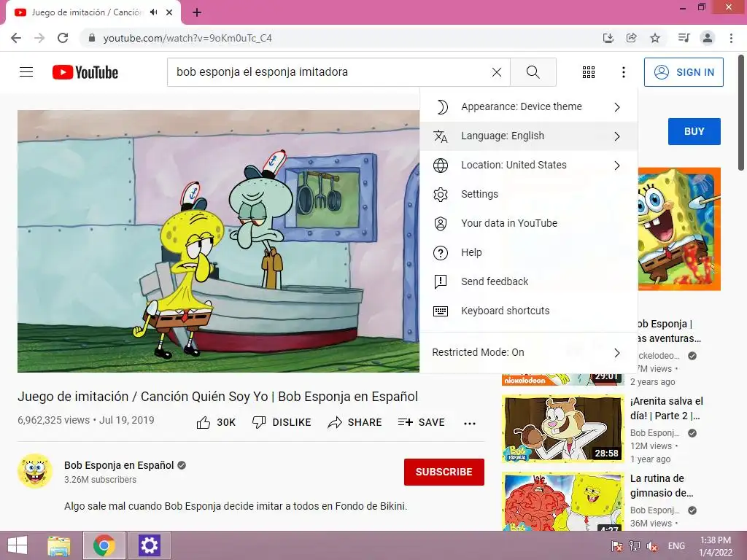Image resolution: width=747 pixels, height=560 pixels.
Task: Click the ENG language indicator in taskbar
Action: click(x=676, y=546)
